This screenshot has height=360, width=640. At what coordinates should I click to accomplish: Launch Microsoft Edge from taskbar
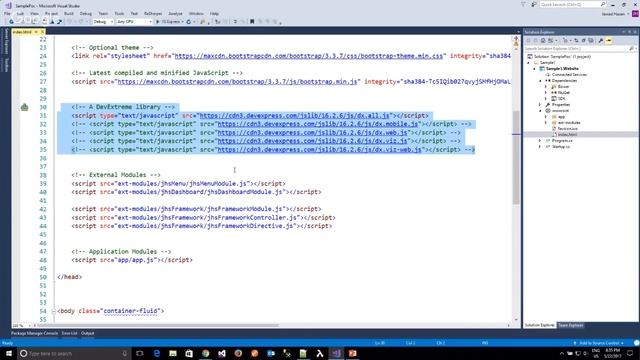(157, 353)
